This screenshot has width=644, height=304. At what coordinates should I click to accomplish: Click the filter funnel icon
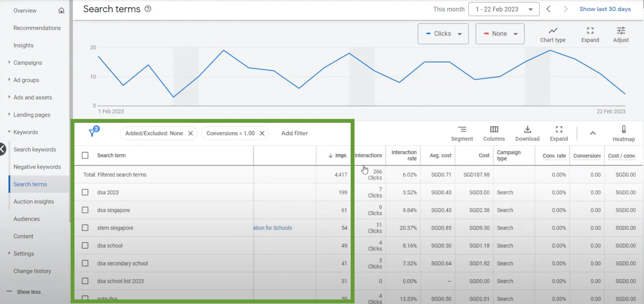click(92, 132)
